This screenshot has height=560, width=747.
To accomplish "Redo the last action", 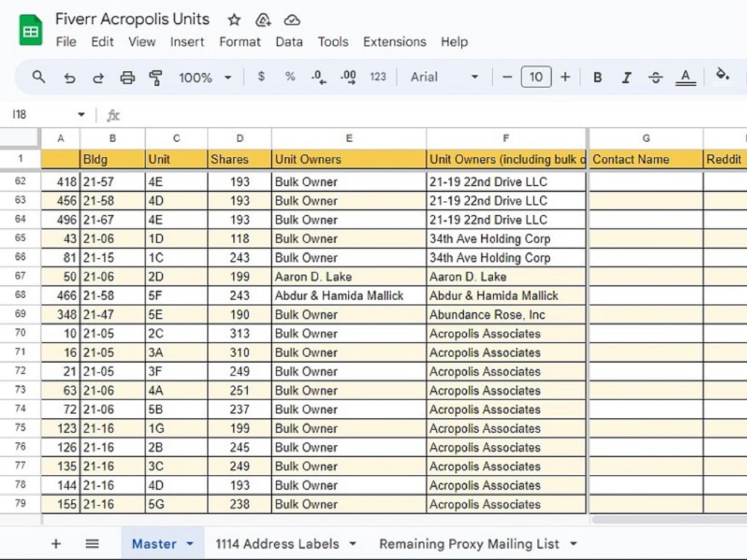I will [98, 77].
